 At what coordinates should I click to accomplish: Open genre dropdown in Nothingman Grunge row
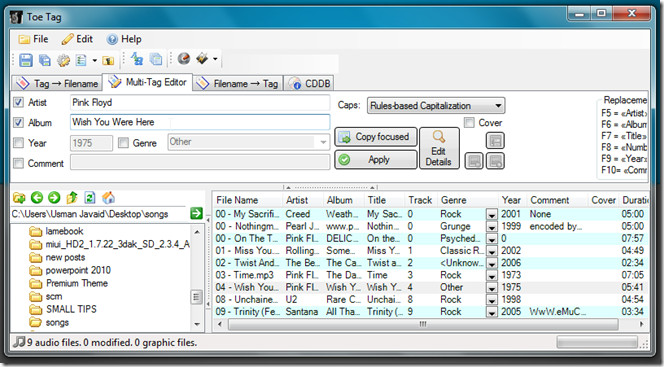pos(491,226)
